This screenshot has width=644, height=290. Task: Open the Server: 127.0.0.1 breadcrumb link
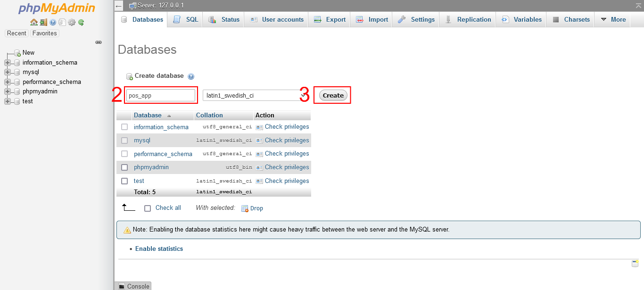pos(161,6)
